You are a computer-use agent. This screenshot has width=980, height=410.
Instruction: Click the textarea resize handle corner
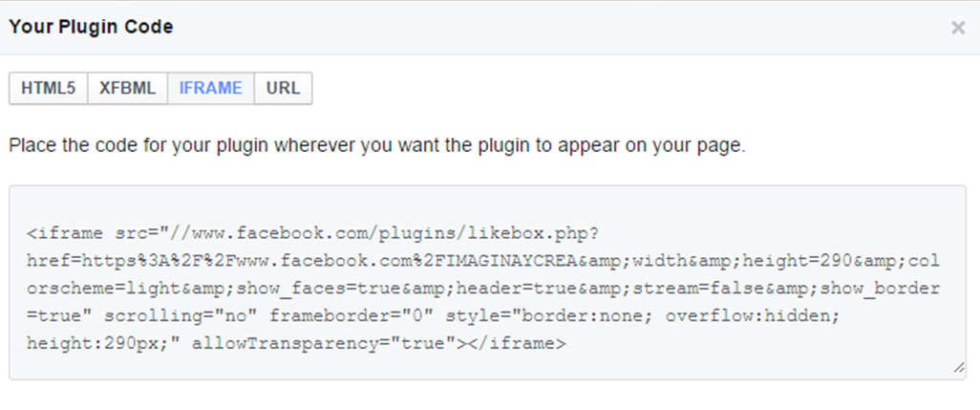pyautogui.click(x=958, y=369)
